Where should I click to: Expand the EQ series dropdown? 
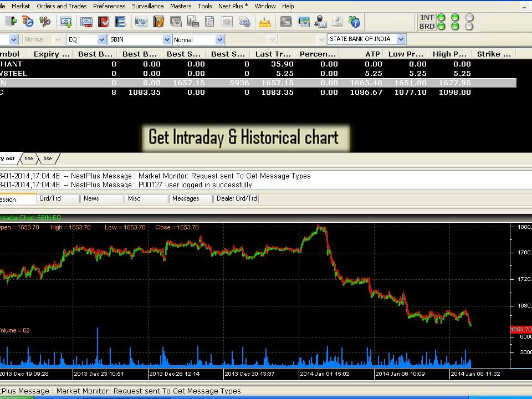pyautogui.click(x=101, y=40)
